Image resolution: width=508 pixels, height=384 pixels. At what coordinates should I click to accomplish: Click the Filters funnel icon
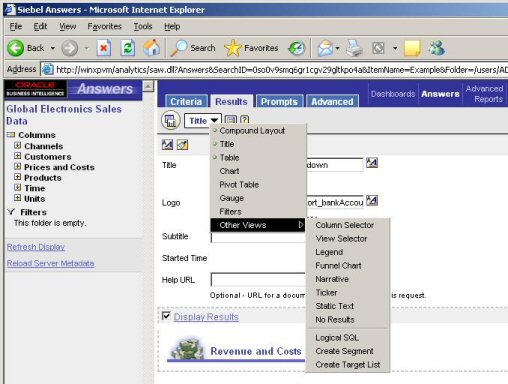(11, 212)
